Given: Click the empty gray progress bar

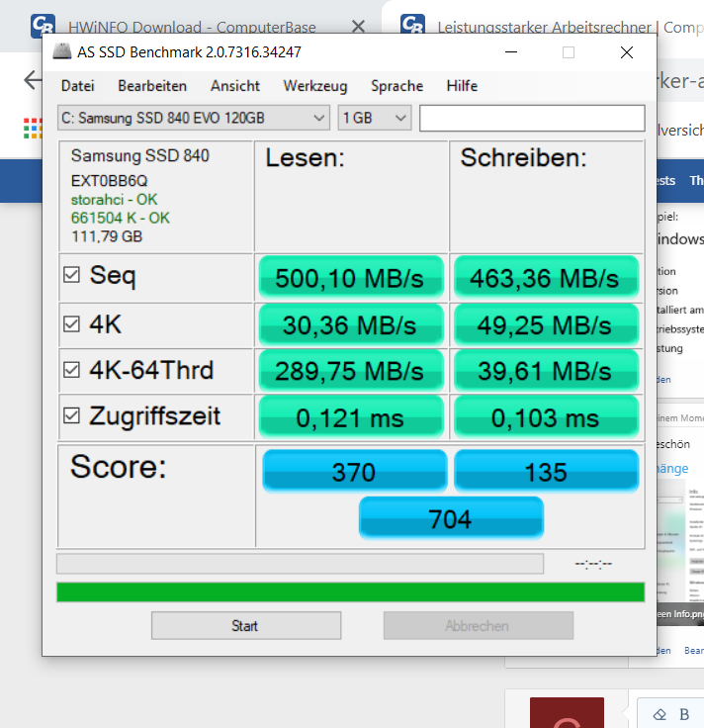Looking at the screenshot, I should coord(300,564).
